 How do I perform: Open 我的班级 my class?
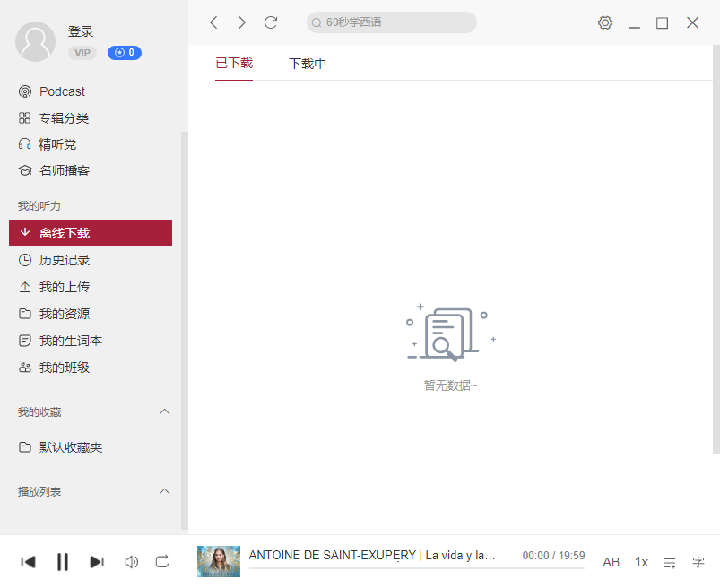[54, 367]
